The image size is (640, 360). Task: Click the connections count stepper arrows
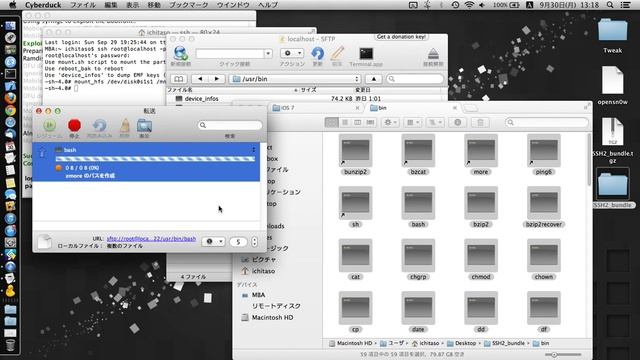(x=254, y=242)
